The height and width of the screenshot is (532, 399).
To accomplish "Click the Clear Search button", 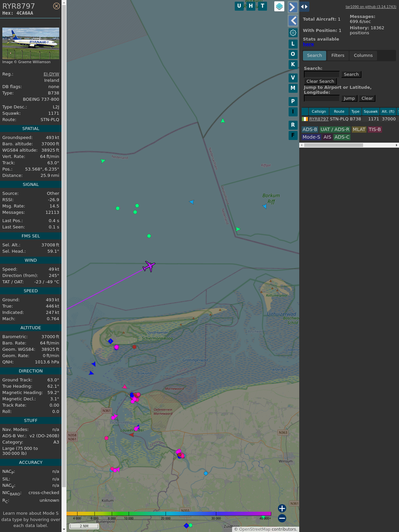I will [x=320, y=81].
